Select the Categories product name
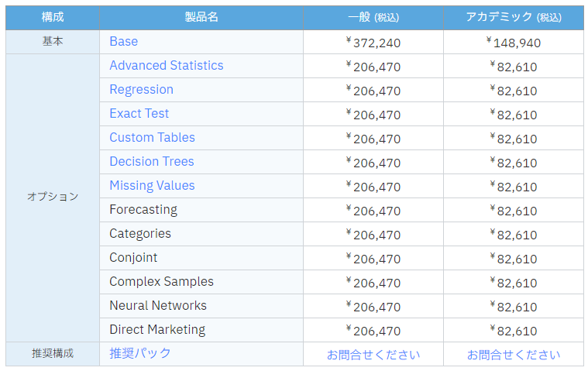The height and width of the screenshot is (371, 588). (x=140, y=233)
